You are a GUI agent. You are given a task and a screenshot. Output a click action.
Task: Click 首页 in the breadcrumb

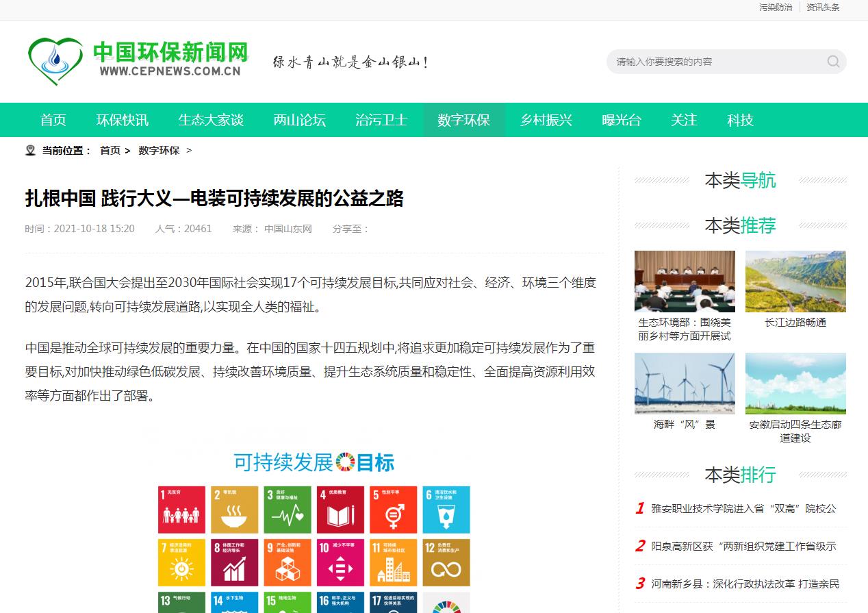pos(110,150)
